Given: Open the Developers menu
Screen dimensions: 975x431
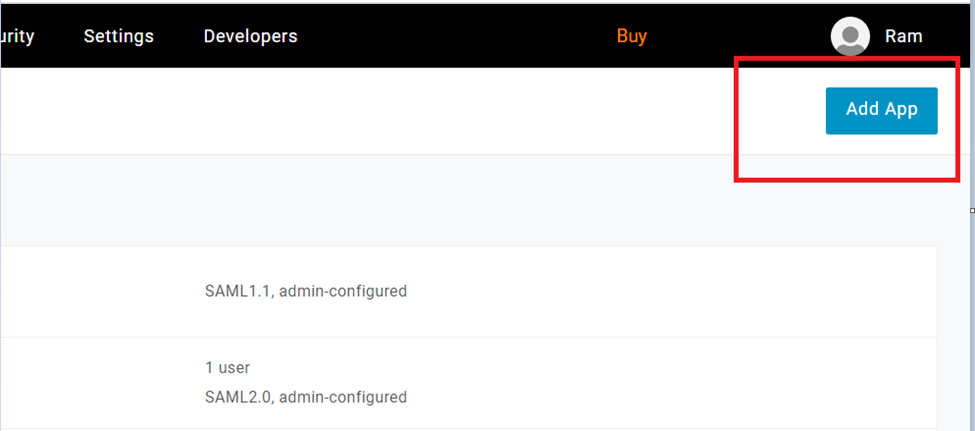Looking at the screenshot, I should pyautogui.click(x=250, y=37).
